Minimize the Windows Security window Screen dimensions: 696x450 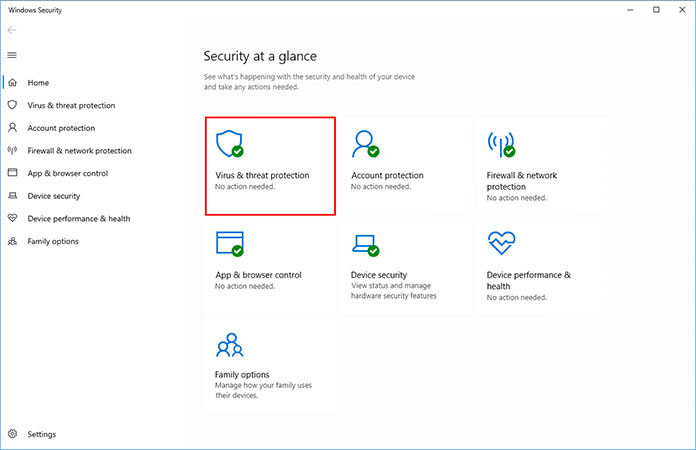click(x=630, y=10)
